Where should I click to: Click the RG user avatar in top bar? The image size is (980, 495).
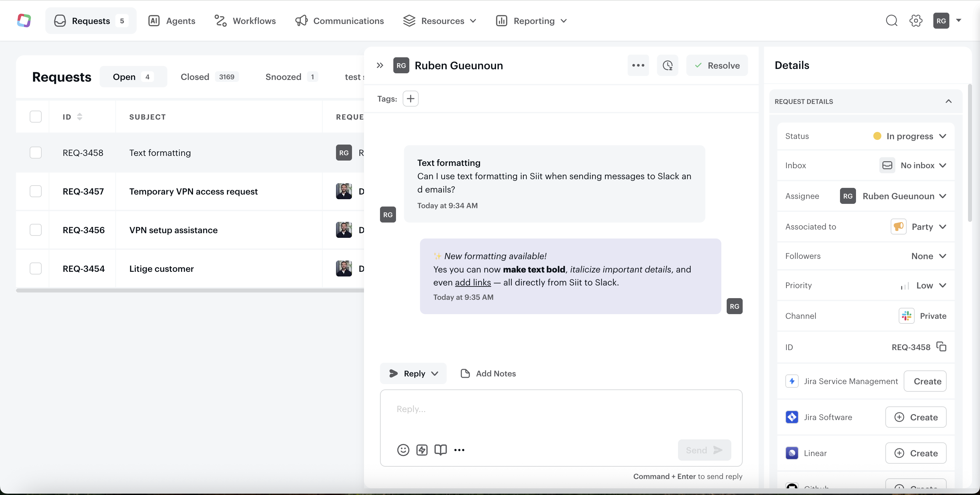(x=941, y=21)
